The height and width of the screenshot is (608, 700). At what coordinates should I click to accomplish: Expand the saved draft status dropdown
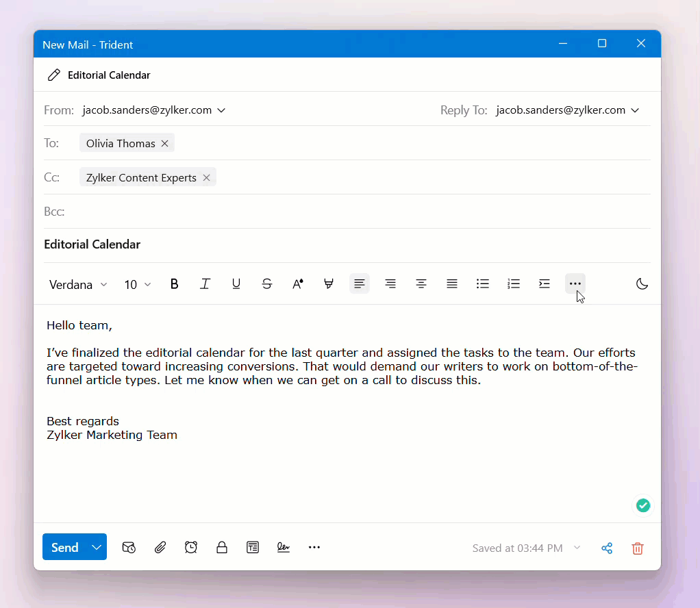pyautogui.click(x=577, y=548)
